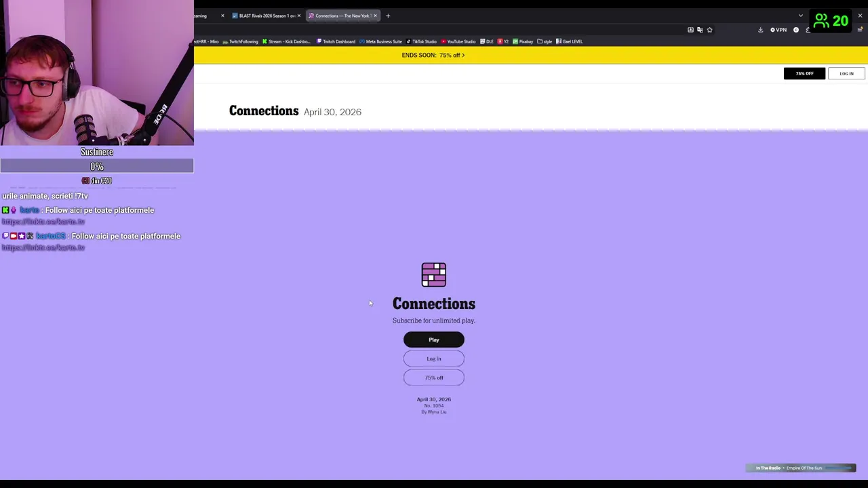Open a new browser tab

pyautogui.click(x=388, y=16)
